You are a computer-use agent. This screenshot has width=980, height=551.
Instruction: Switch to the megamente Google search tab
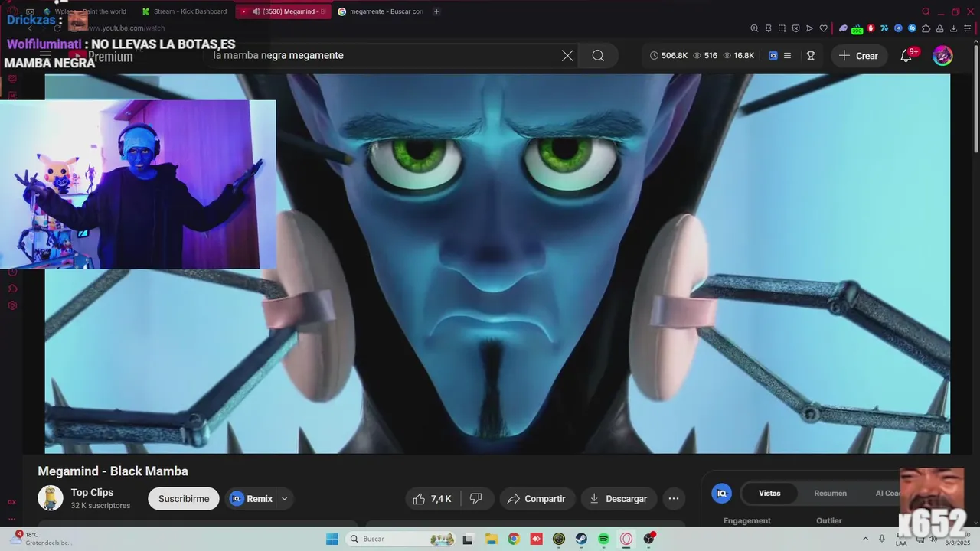pos(381,11)
